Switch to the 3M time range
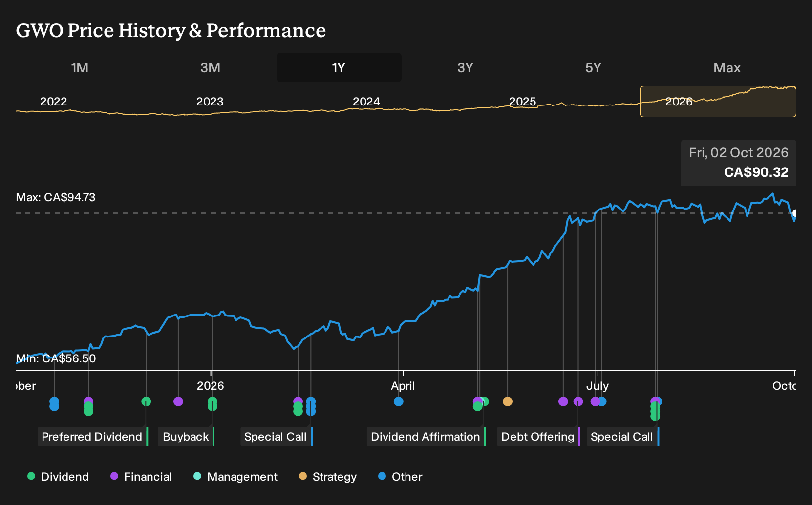The height and width of the screenshot is (505, 812). coord(210,67)
